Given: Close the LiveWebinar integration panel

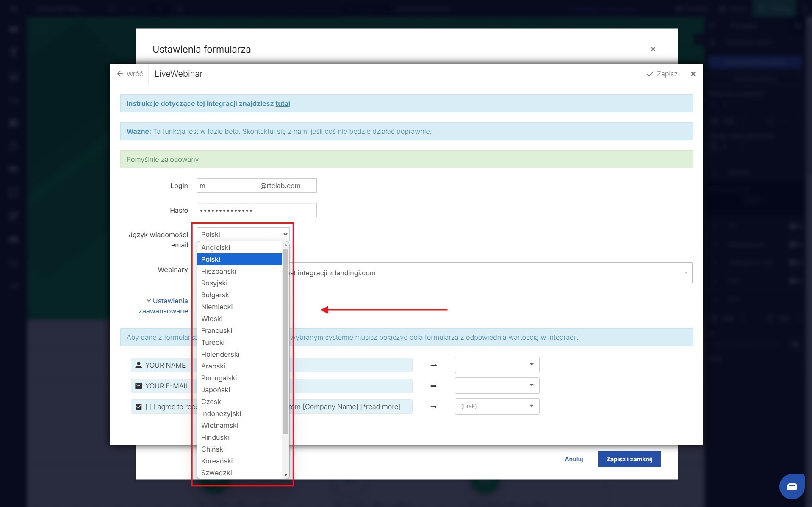Looking at the screenshot, I should tap(693, 74).
